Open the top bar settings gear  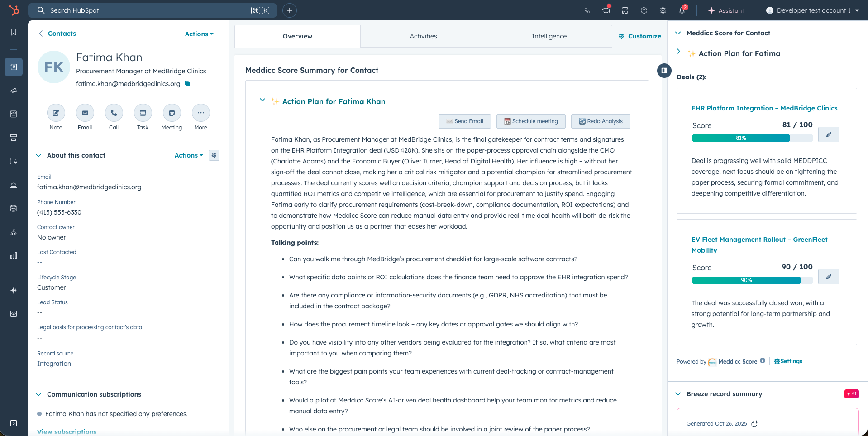663,10
